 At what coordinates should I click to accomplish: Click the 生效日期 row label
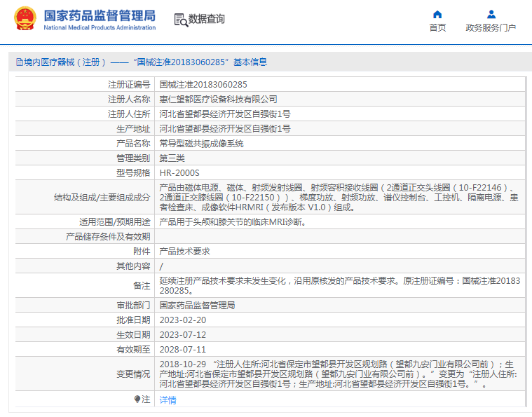[x=133, y=335]
